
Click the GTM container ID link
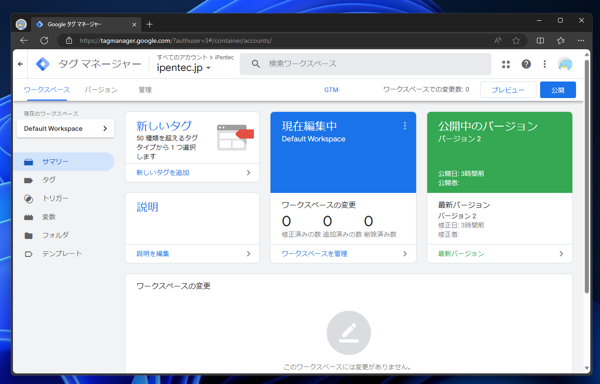coord(332,90)
